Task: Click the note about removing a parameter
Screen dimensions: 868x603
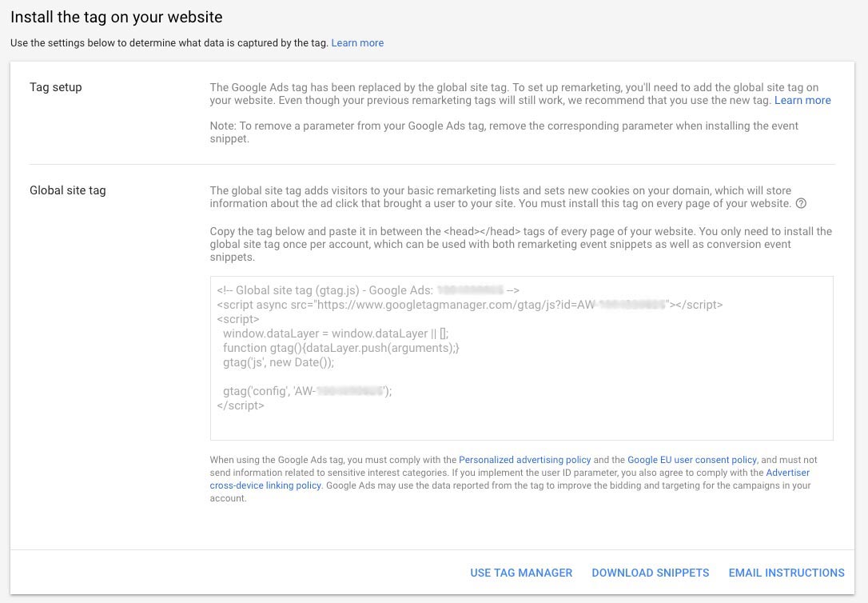Action: pos(504,132)
